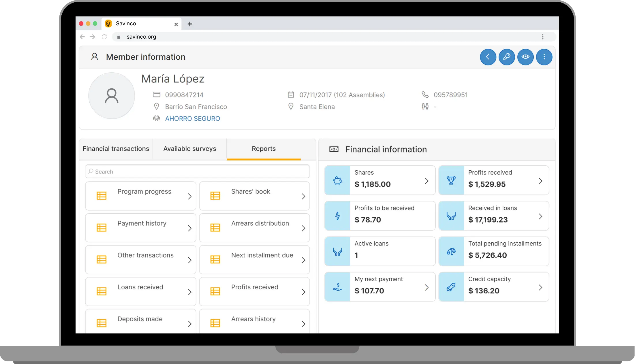Click the Credit capacity rocket icon

click(x=451, y=287)
